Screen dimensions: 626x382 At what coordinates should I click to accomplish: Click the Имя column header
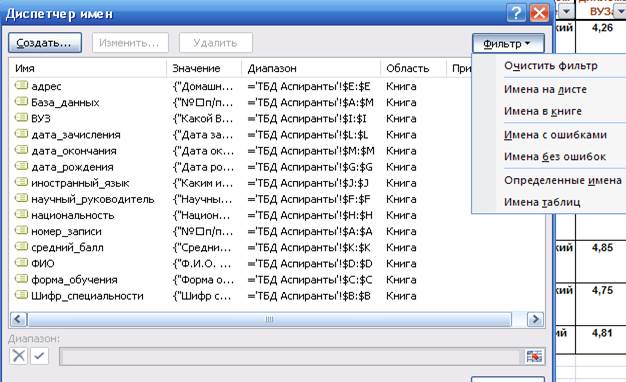(87, 68)
